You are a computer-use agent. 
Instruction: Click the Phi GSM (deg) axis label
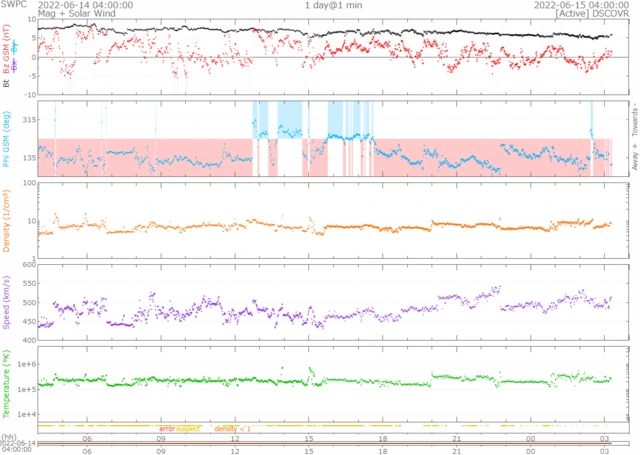(x=6, y=139)
